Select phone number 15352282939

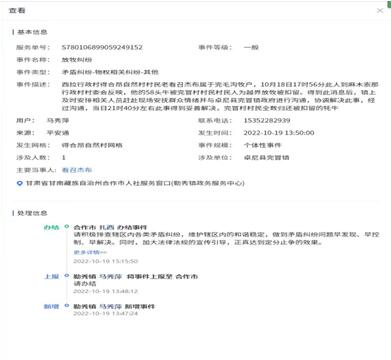point(267,120)
